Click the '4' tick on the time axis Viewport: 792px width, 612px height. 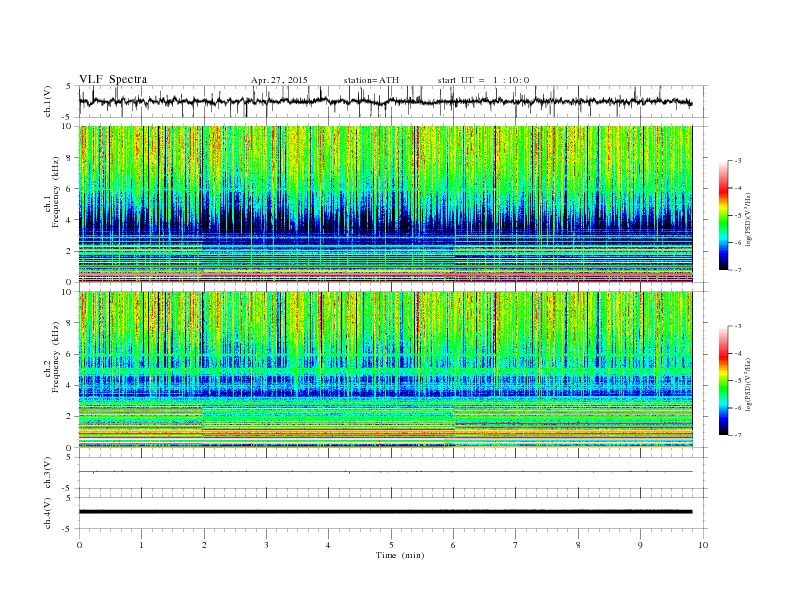coord(328,545)
